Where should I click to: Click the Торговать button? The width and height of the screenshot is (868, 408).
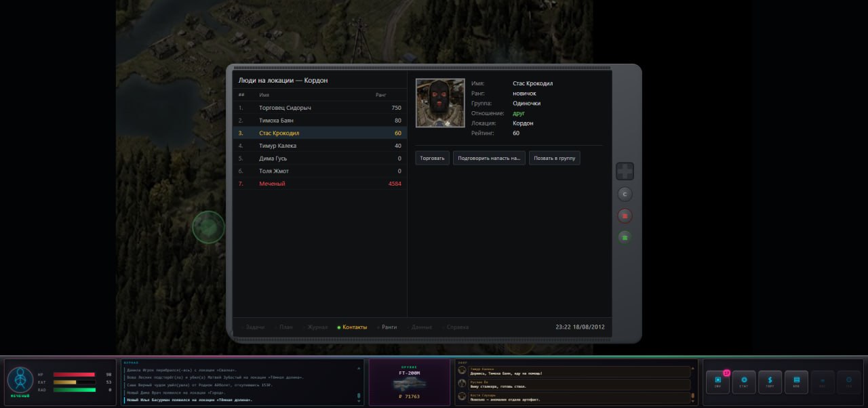point(432,158)
